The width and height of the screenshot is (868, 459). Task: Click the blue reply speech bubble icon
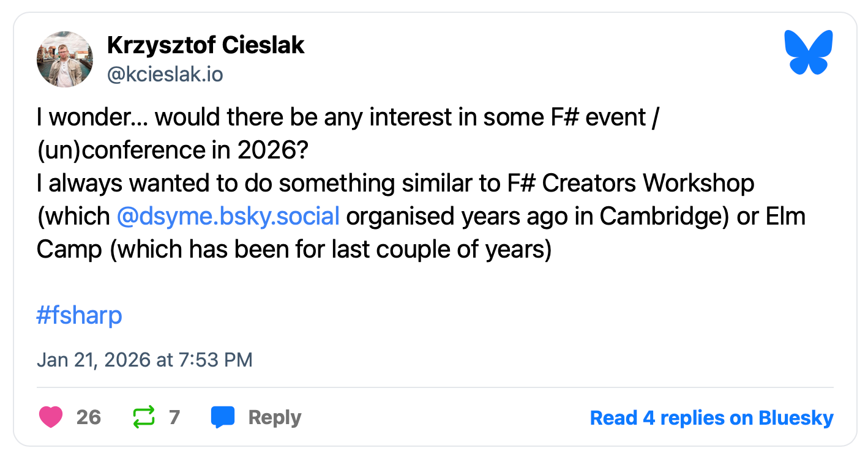coord(222,417)
